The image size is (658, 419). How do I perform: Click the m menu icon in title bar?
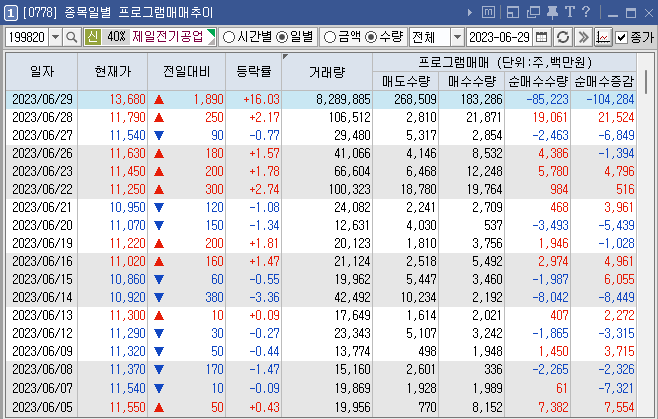tap(488, 12)
